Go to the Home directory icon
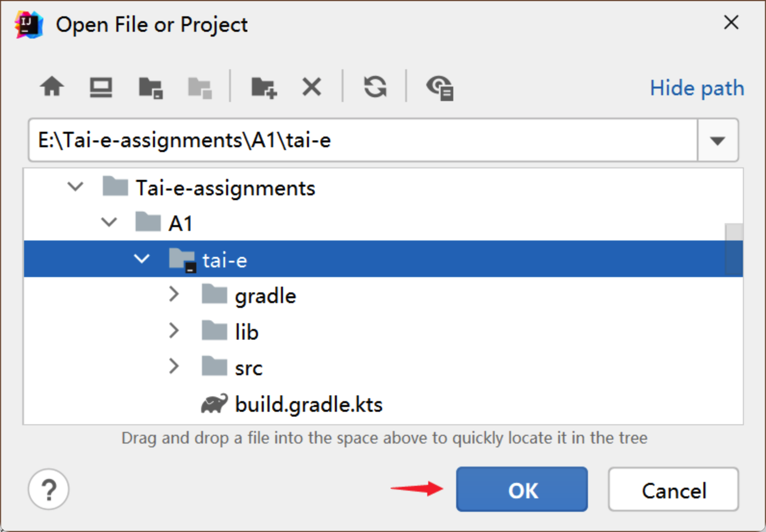Image resolution: width=766 pixels, height=532 pixels. (x=52, y=88)
